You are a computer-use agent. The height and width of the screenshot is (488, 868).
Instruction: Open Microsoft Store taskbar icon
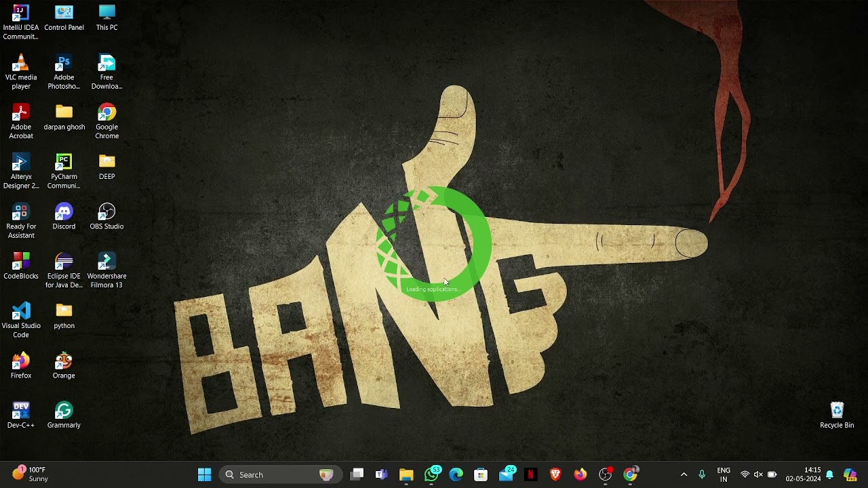point(481,474)
